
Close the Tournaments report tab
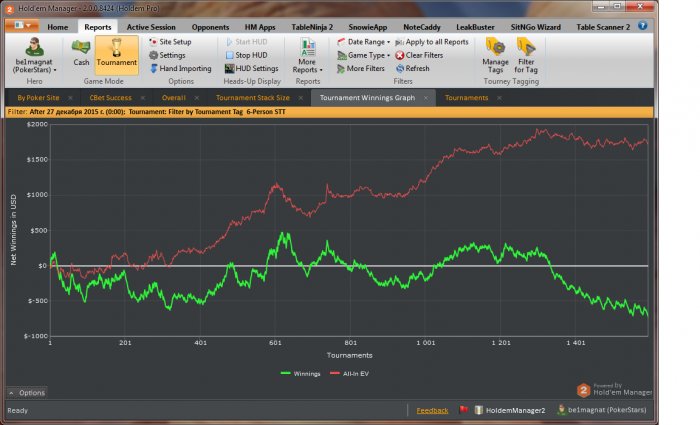click(499, 98)
